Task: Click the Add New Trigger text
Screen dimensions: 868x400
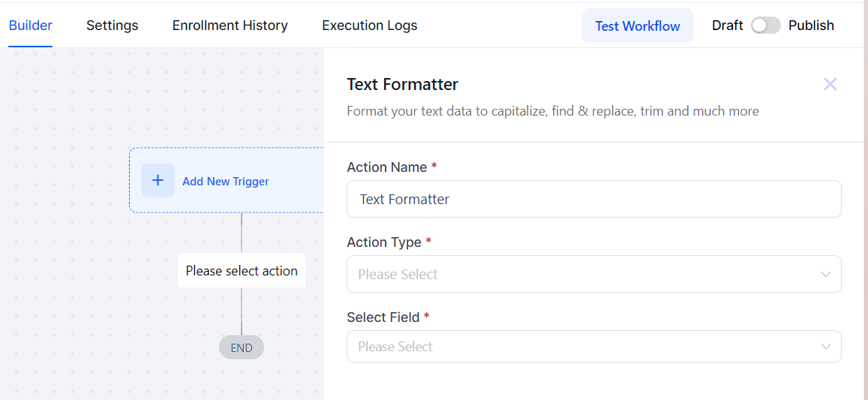Action: pyautogui.click(x=226, y=182)
